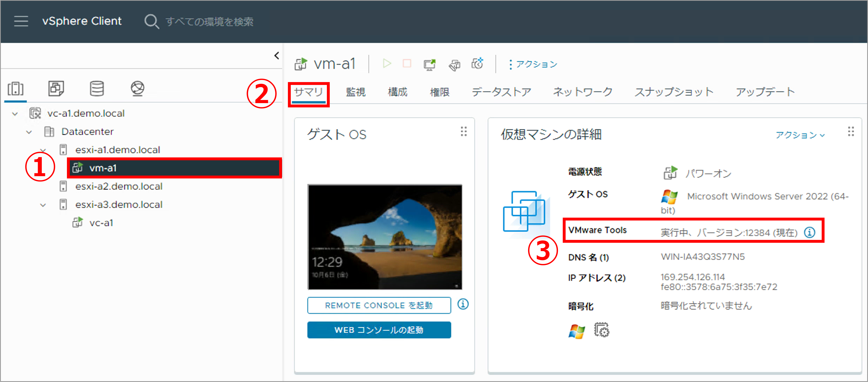Switch to the ネットワーク tab
This screenshot has width=868, height=382.
pyautogui.click(x=583, y=92)
